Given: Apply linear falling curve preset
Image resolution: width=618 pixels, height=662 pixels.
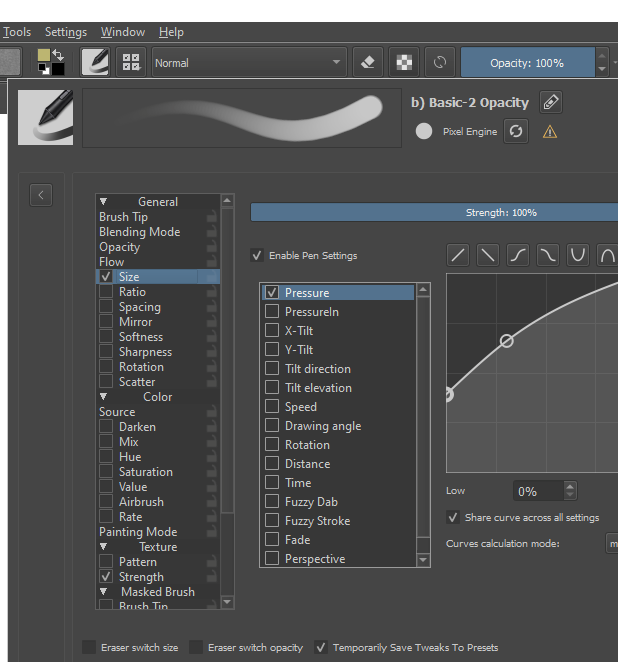Looking at the screenshot, I should [488, 255].
